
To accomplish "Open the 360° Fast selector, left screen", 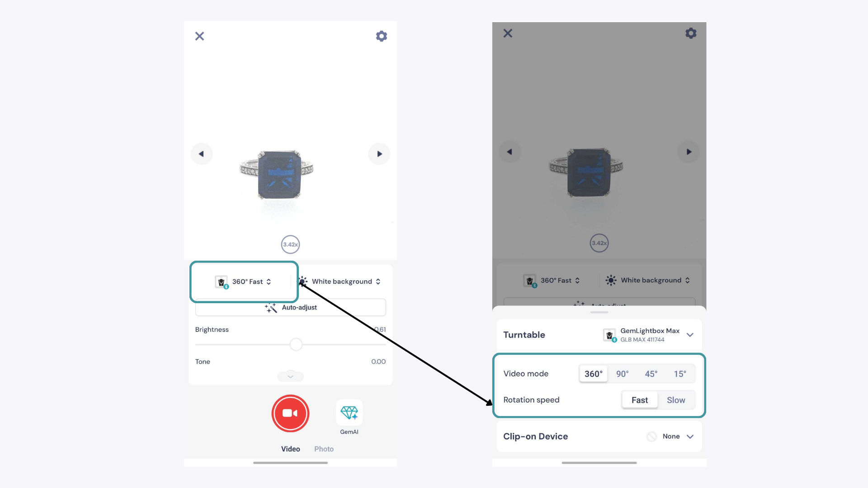I will 243,282.
